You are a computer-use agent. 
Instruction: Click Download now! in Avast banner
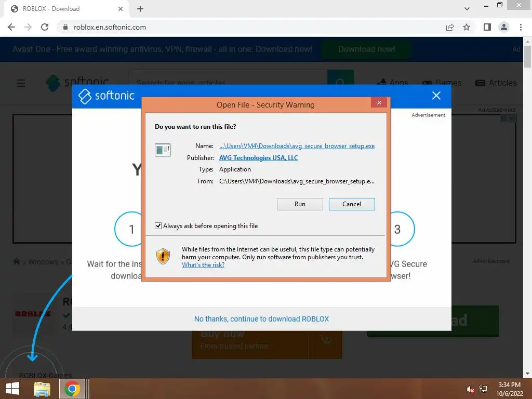coord(366,49)
